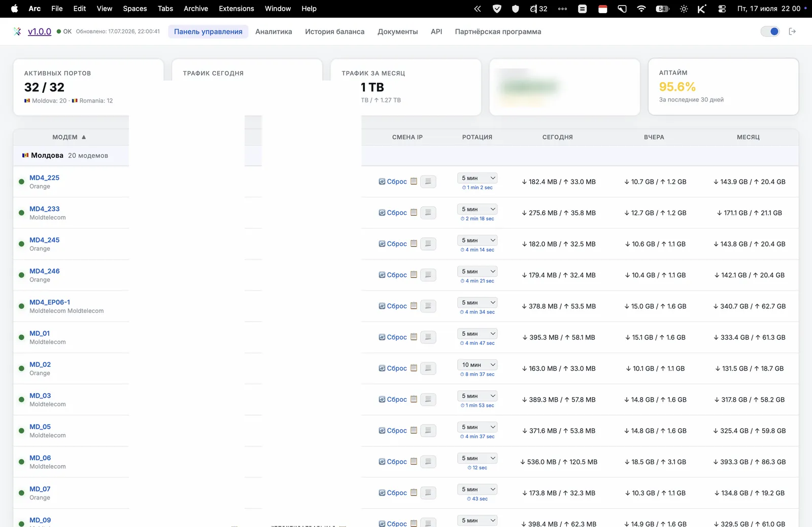Open modem MD4_246 link
Image resolution: width=812 pixels, height=527 pixels.
45,271
